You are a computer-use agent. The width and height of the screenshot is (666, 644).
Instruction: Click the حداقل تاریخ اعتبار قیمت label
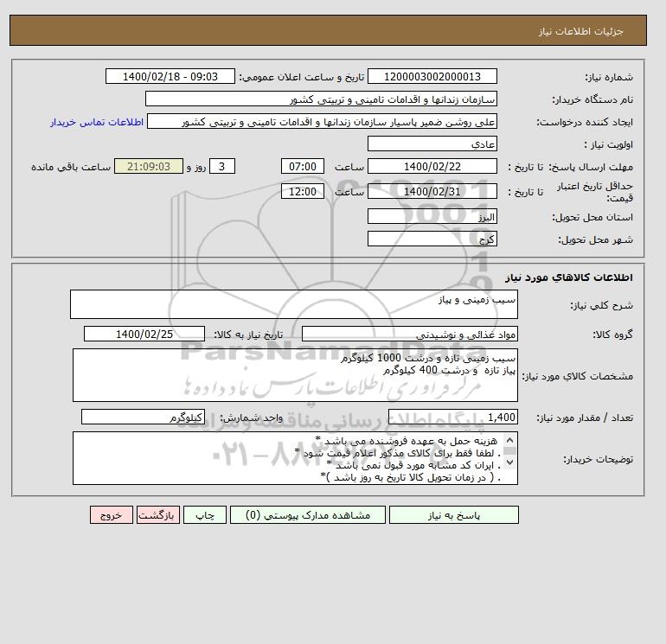click(x=595, y=192)
